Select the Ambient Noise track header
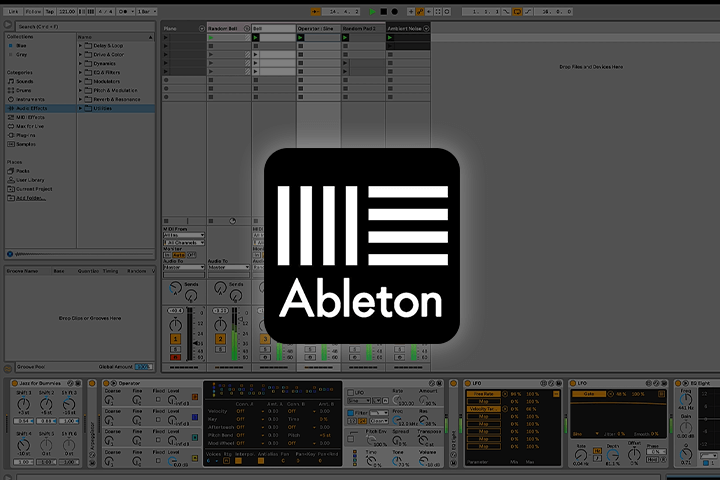The height and width of the screenshot is (480, 720). point(408,28)
